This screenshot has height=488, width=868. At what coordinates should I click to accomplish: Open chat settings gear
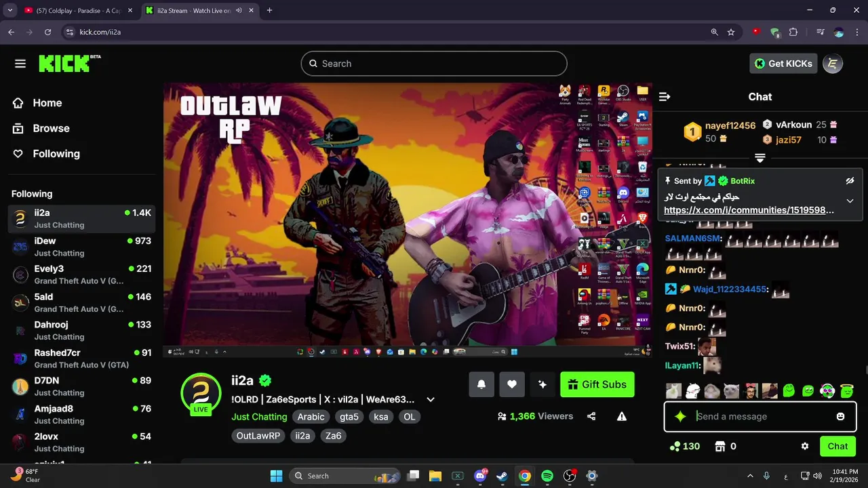coord(805,446)
